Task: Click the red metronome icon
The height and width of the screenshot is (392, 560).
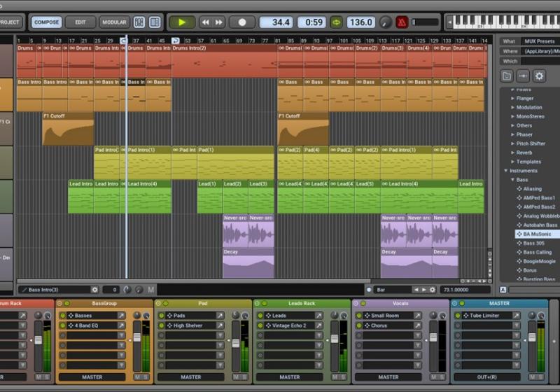Action: [402, 22]
